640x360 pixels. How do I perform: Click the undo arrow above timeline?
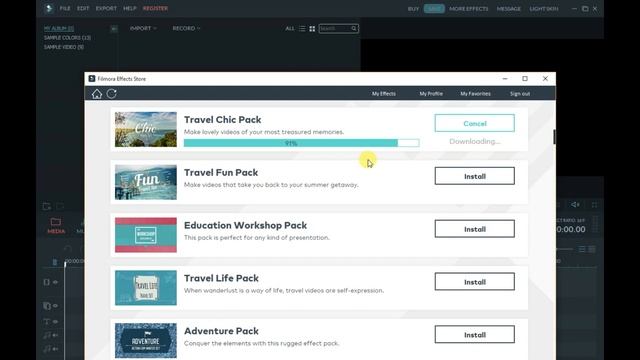click(x=68, y=249)
